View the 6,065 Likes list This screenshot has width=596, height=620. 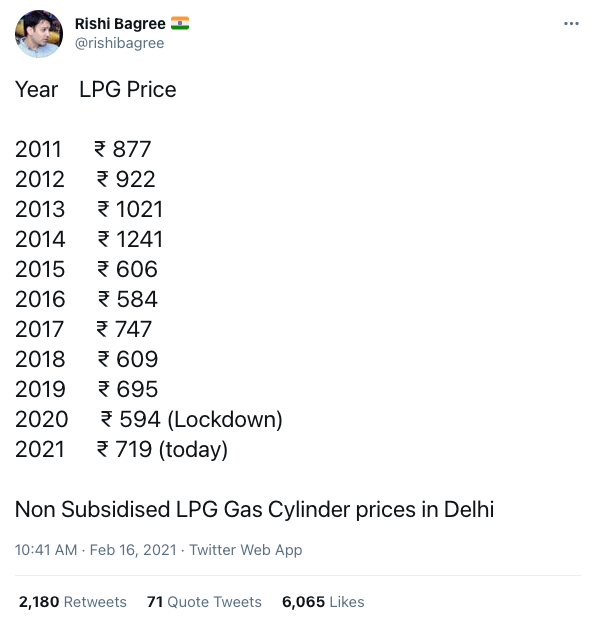tap(323, 601)
